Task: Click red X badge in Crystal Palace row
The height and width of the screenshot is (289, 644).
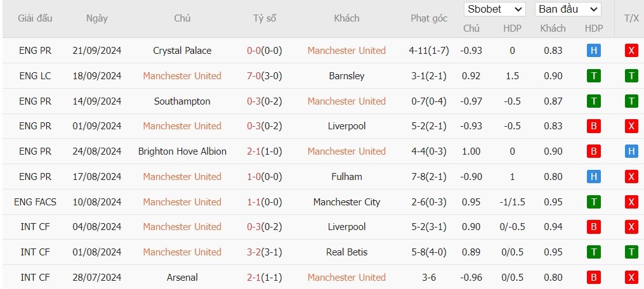Action: (631, 51)
